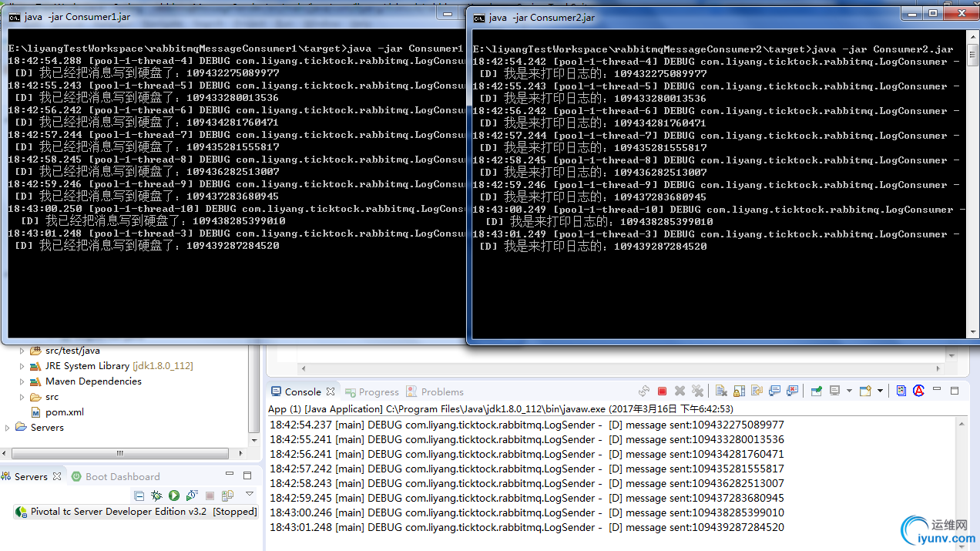Minimize the Servers view panel
This screenshot has height=551, width=980.
coord(230,473)
